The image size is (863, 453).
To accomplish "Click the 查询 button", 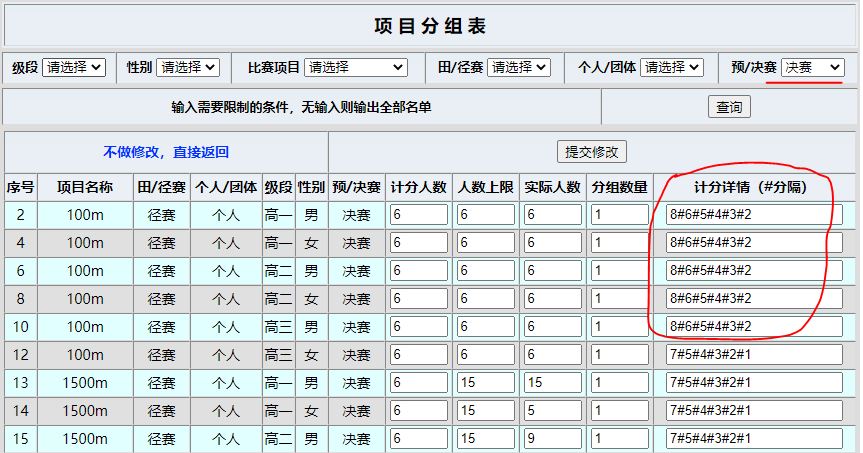I will (729, 107).
